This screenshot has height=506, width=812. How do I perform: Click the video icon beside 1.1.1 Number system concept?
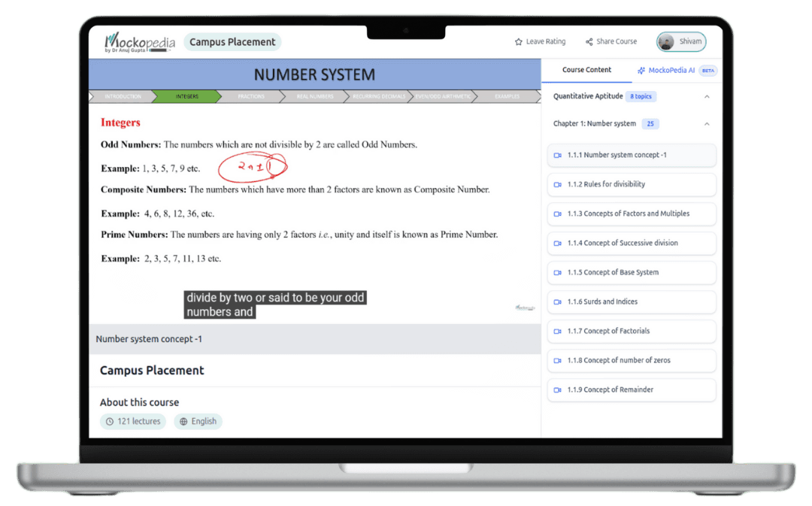(557, 155)
